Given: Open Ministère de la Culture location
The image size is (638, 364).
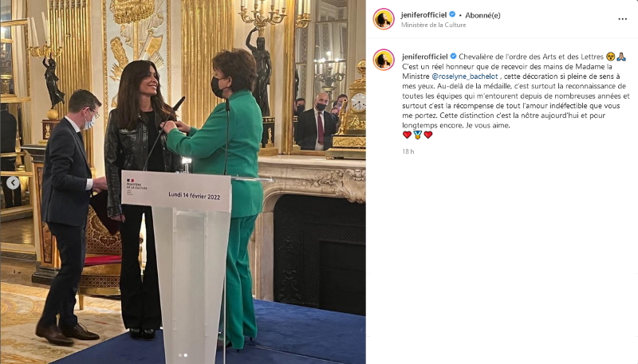Looking at the screenshot, I should tap(433, 25).
